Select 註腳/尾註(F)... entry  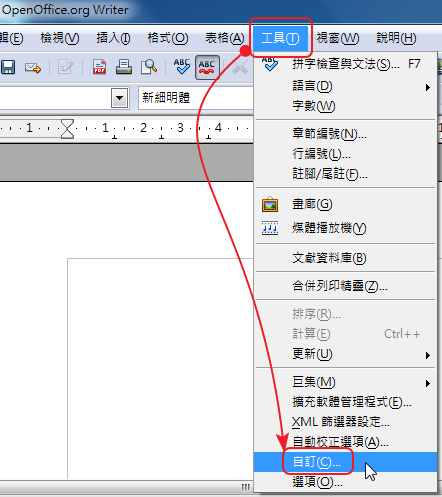click(x=346, y=174)
